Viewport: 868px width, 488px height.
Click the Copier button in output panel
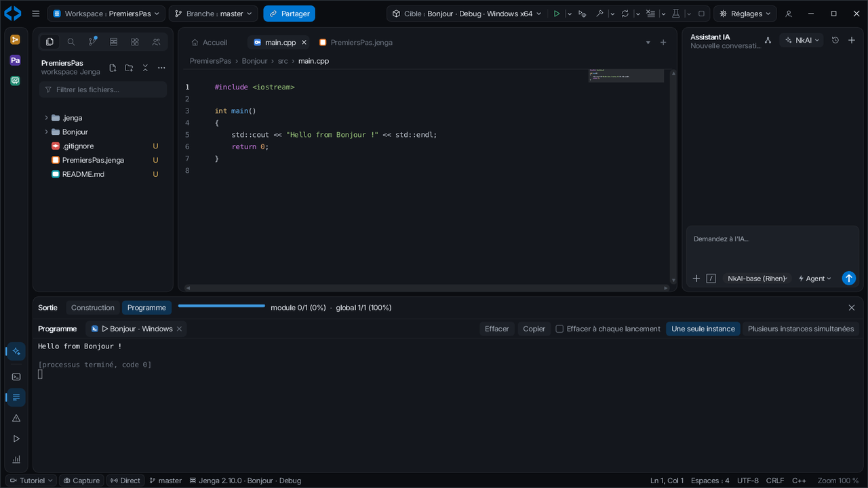click(534, 329)
